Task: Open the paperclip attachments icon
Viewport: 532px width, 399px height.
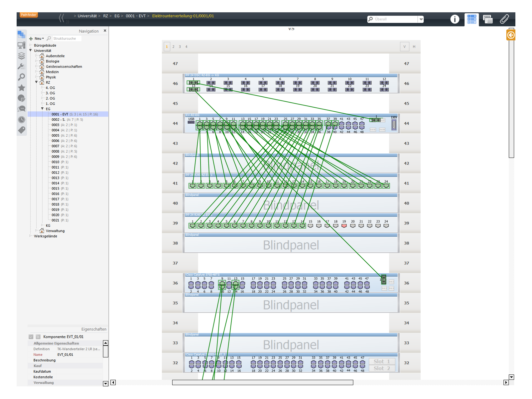Action: pos(504,19)
